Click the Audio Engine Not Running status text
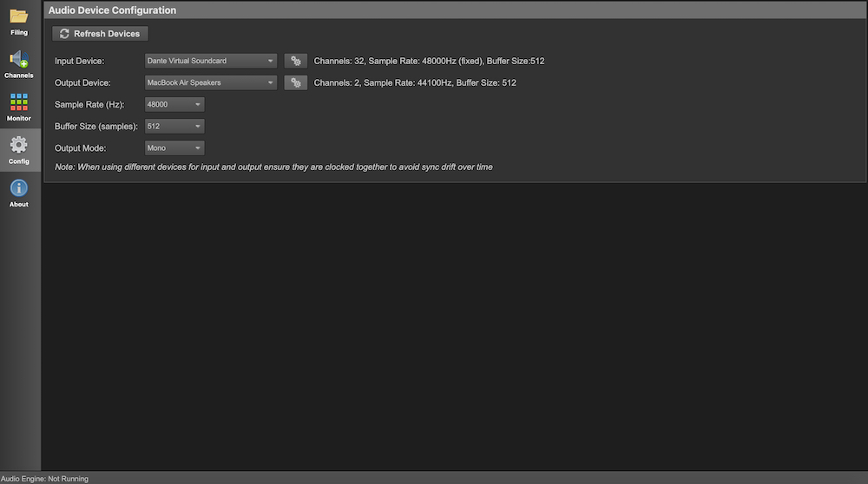Screen dimensions: 868x484 click(x=44, y=478)
